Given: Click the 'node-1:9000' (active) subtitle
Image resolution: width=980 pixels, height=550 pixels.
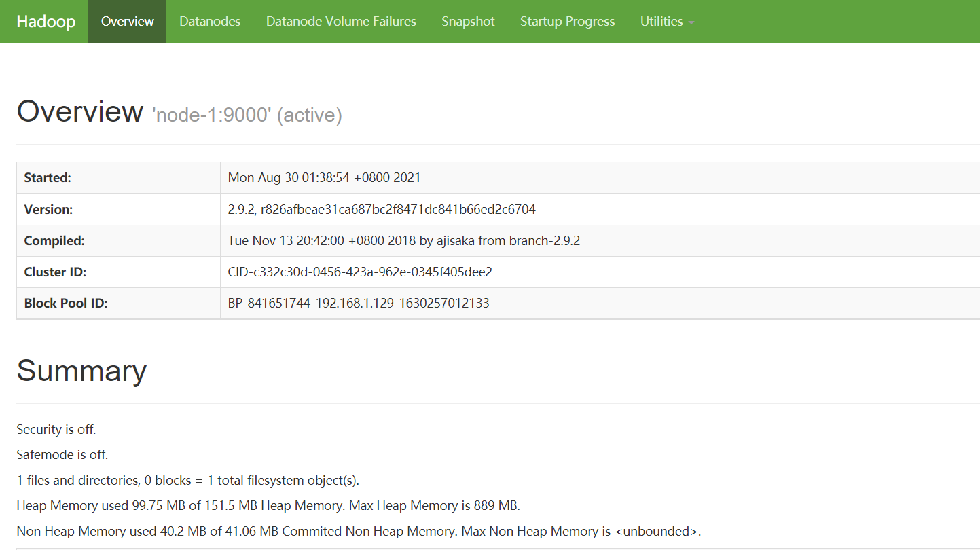Looking at the screenshot, I should [x=249, y=115].
